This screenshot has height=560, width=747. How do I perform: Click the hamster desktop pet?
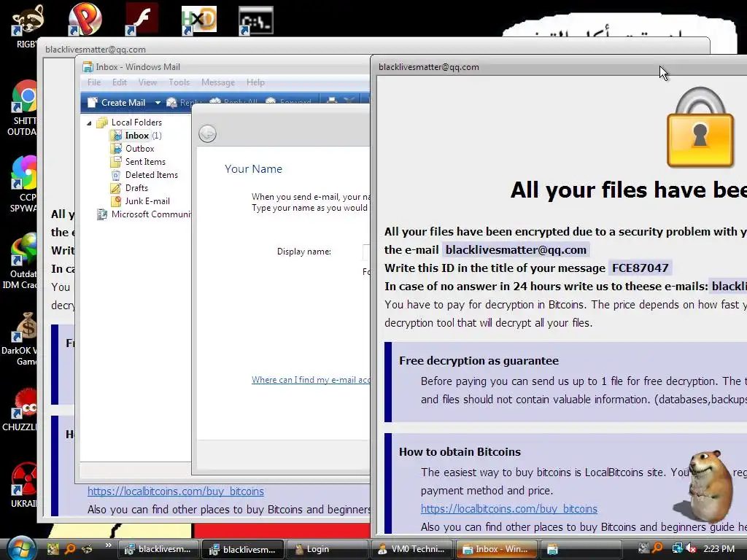click(709, 486)
